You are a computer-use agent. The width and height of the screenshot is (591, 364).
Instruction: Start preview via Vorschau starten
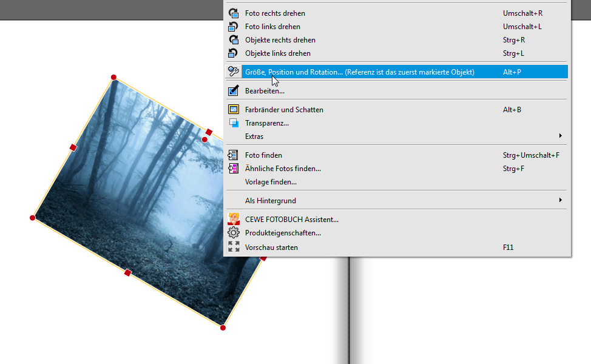(x=397, y=247)
